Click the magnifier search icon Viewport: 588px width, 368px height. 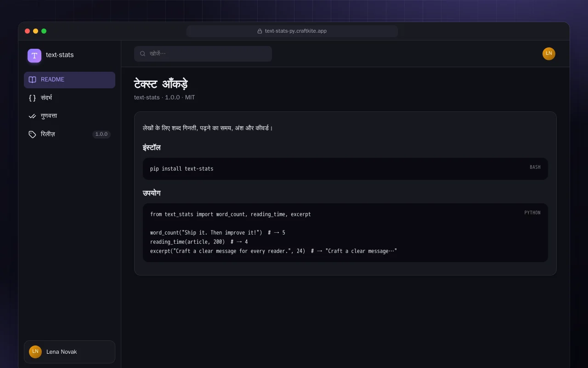pyautogui.click(x=143, y=54)
